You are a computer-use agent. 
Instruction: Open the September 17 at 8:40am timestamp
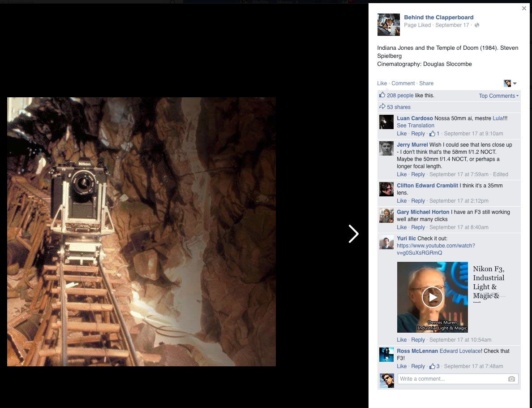pyautogui.click(x=459, y=227)
